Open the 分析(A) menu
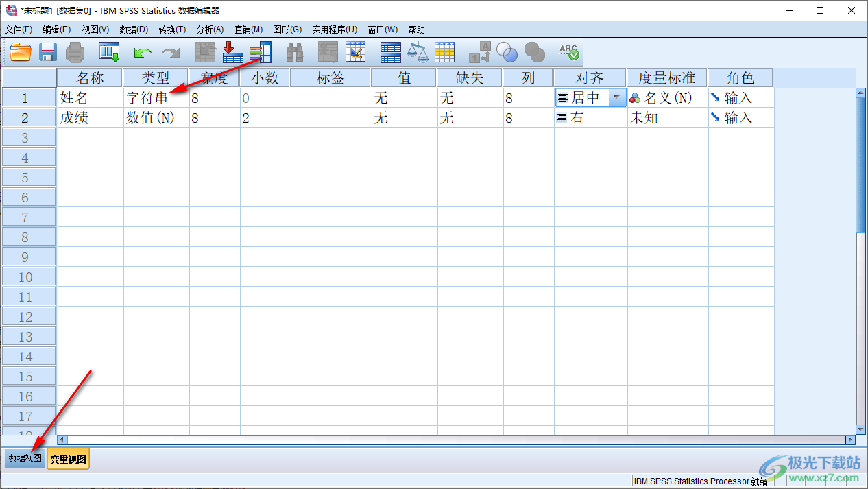 click(210, 29)
